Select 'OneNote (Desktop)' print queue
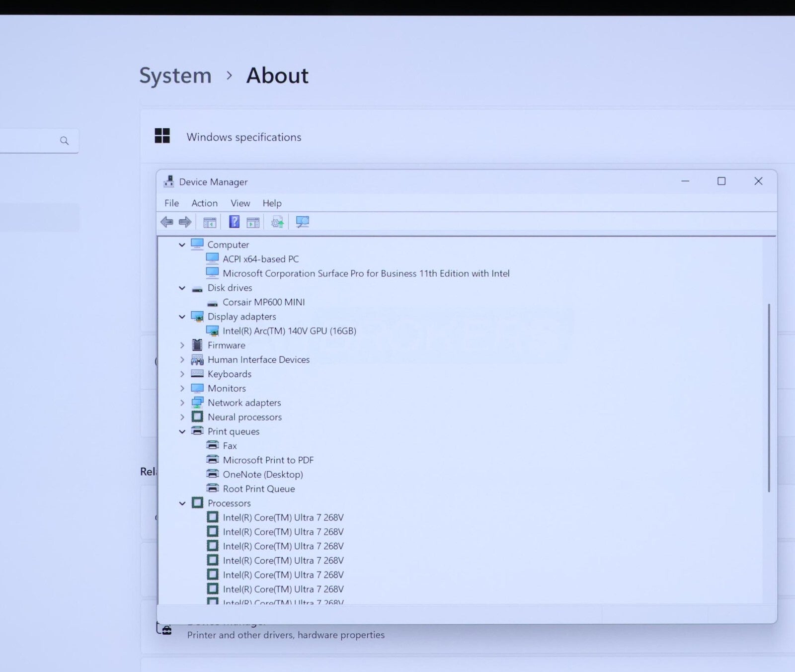The image size is (795, 672). point(262,475)
